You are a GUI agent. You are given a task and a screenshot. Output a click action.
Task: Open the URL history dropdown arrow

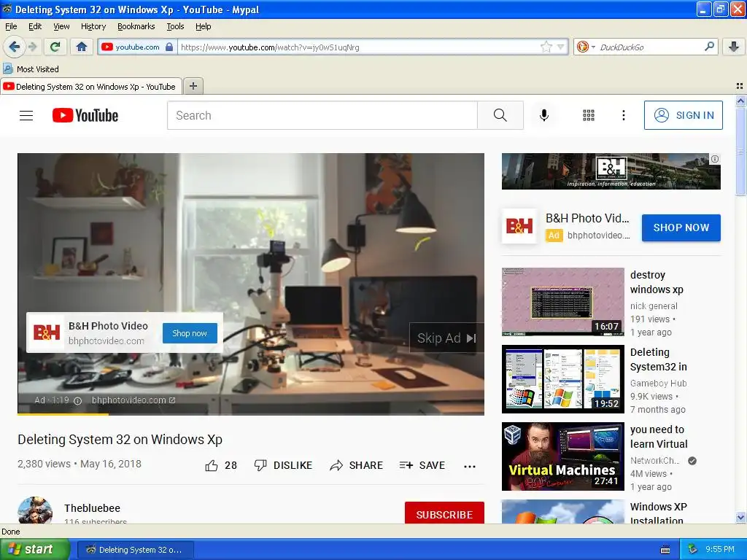[560, 47]
